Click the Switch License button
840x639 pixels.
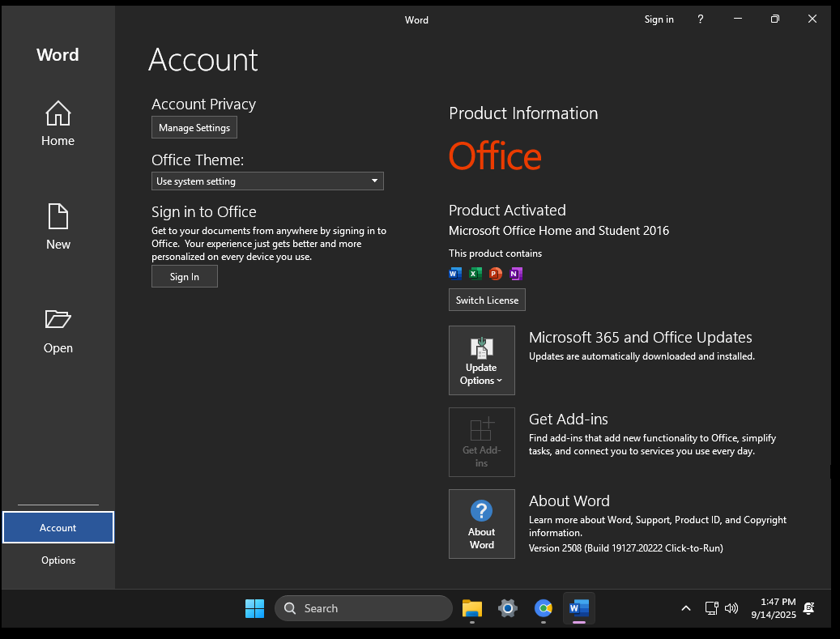pyautogui.click(x=487, y=300)
